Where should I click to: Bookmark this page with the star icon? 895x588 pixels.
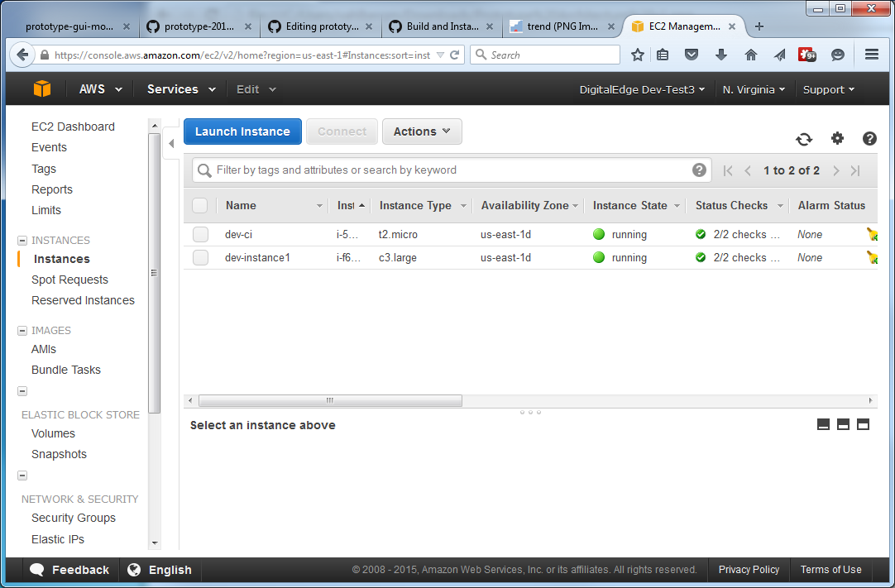tap(638, 55)
